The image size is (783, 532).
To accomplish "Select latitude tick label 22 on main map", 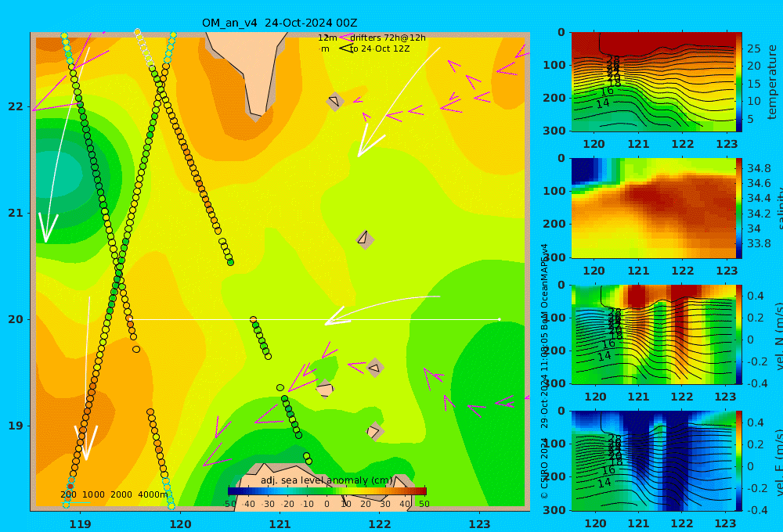I will coord(16,106).
